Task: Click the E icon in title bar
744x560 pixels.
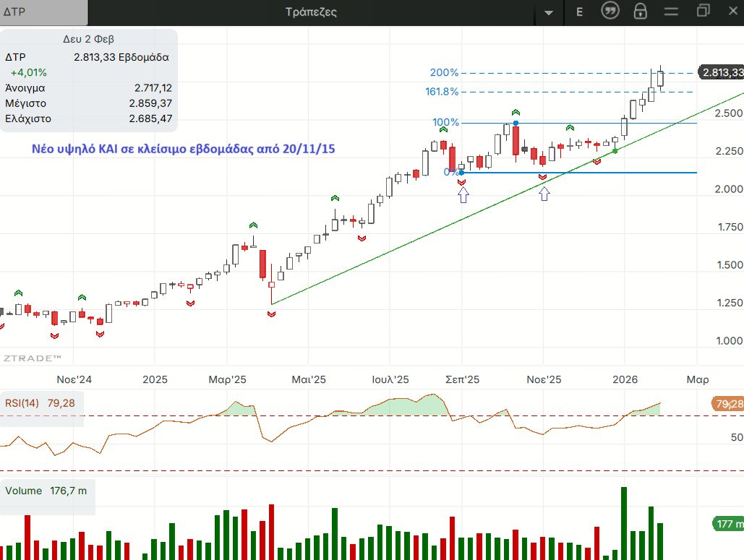Action: [x=579, y=12]
